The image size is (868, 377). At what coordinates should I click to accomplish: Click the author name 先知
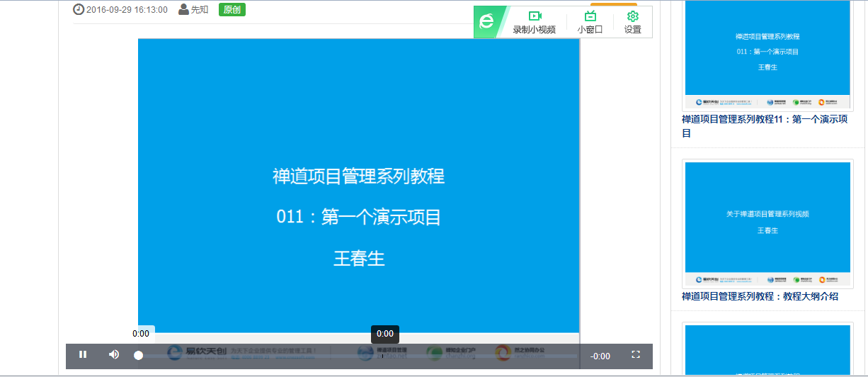click(x=200, y=9)
